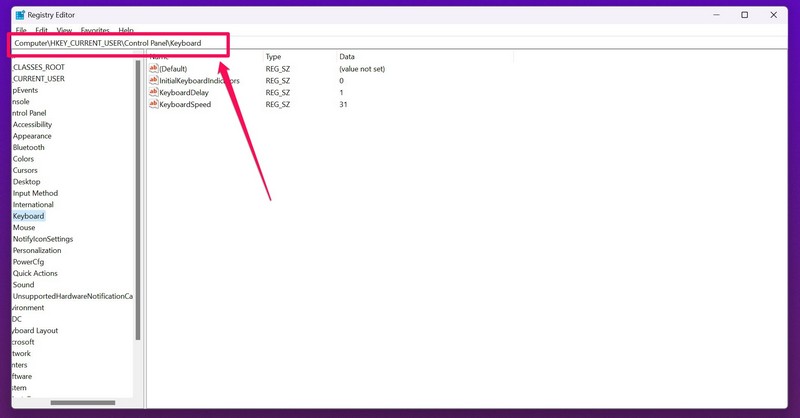
Task: Select the NotifyIconSettings registry key
Action: click(x=43, y=239)
